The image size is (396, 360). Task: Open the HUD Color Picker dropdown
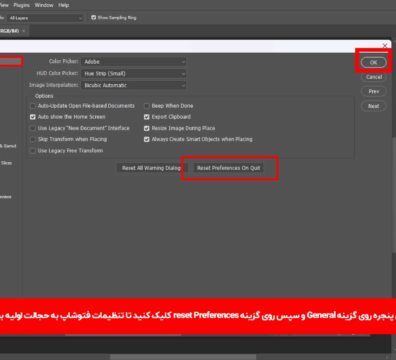[134, 73]
